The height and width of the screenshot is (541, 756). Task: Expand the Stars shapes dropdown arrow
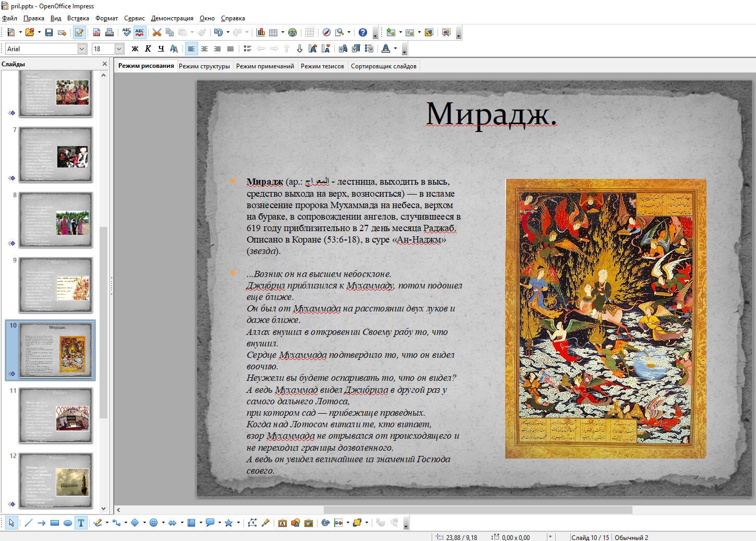coord(238,523)
